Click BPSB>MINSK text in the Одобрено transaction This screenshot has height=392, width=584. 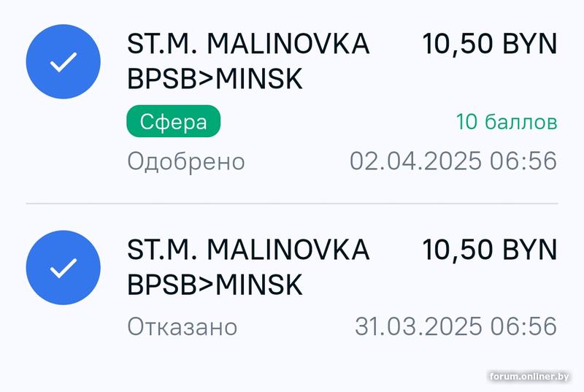tap(215, 79)
